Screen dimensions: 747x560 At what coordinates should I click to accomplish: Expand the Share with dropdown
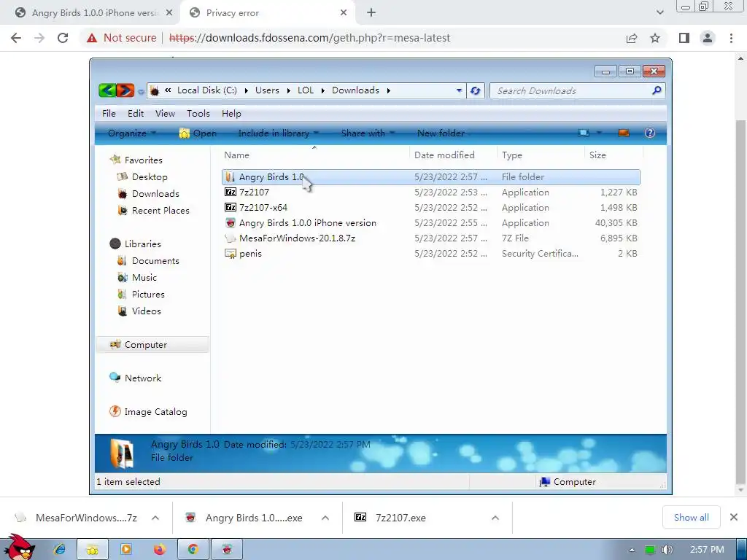pyautogui.click(x=368, y=133)
